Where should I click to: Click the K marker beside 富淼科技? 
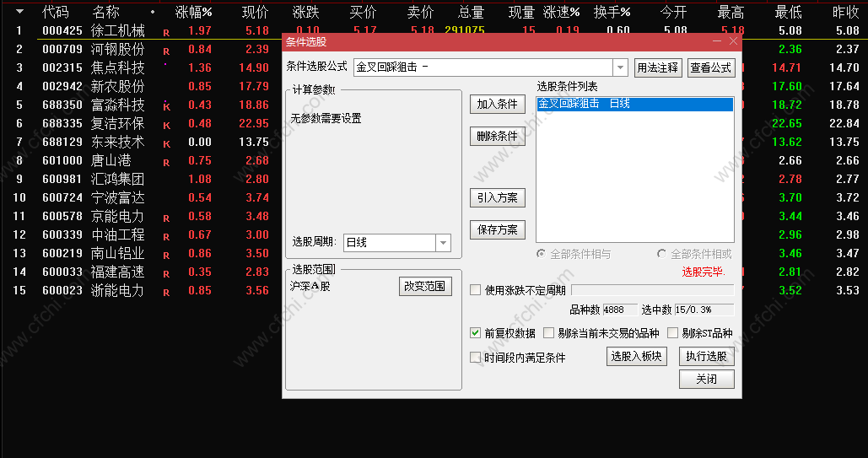167,107
